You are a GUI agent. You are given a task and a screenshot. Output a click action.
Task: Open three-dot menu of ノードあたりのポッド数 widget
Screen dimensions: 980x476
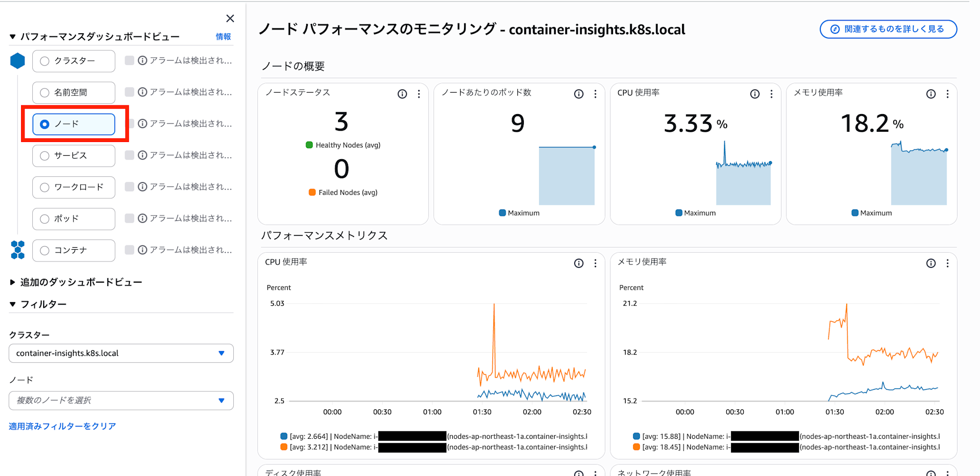click(x=595, y=94)
